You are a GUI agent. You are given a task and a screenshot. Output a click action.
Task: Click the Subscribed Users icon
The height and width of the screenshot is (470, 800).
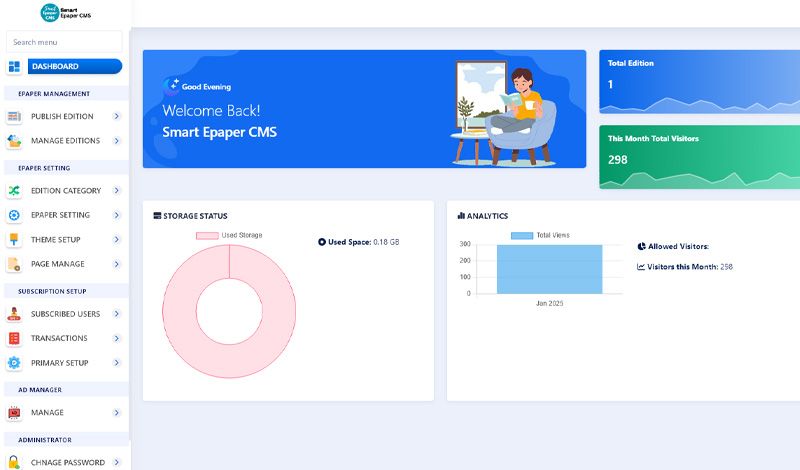click(x=14, y=314)
